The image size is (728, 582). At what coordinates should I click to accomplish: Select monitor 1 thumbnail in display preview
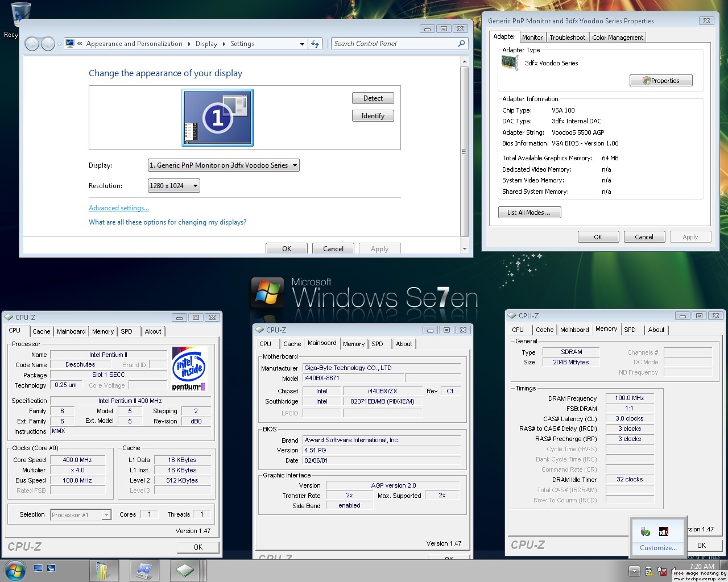point(217,118)
